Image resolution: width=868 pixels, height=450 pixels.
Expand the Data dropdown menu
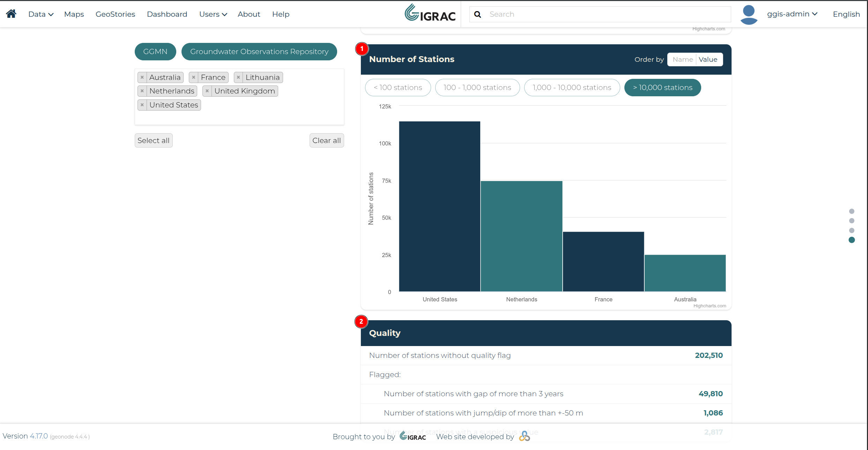click(x=41, y=14)
